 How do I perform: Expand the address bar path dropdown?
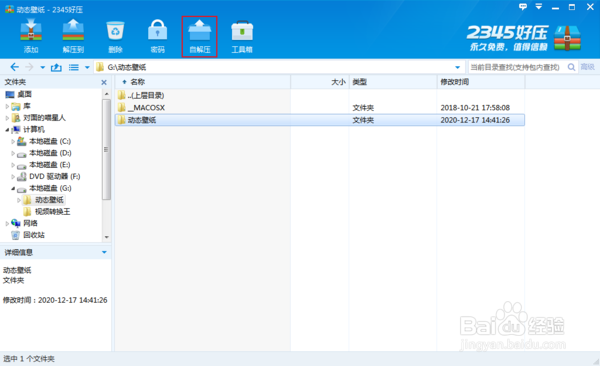(457, 67)
